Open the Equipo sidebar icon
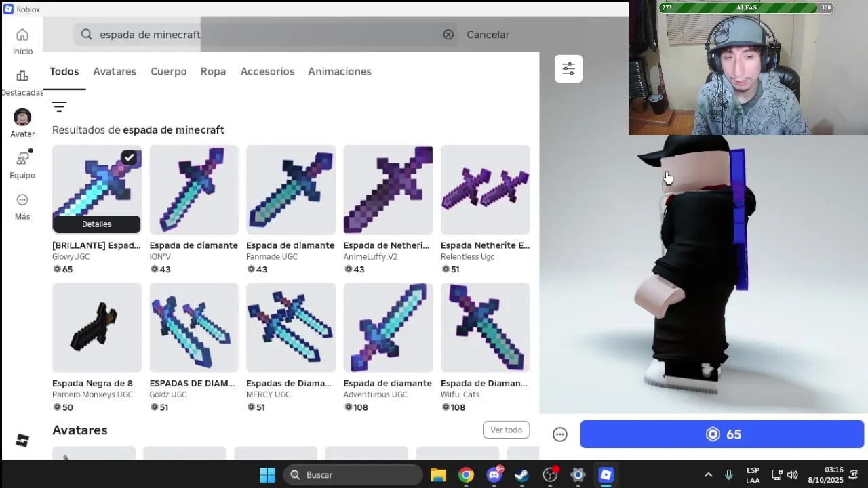868x488 pixels. (x=22, y=159)
